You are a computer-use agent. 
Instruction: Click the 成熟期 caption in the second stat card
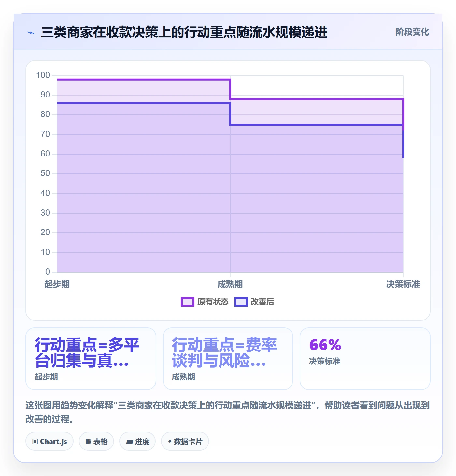pos(183,377)
